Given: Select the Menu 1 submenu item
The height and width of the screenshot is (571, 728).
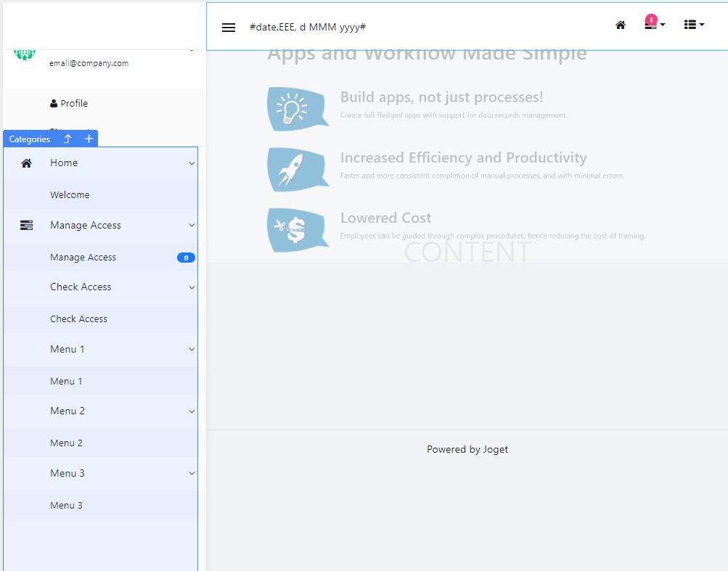Looking at the screenshot, I should click(x=101, y=381).
